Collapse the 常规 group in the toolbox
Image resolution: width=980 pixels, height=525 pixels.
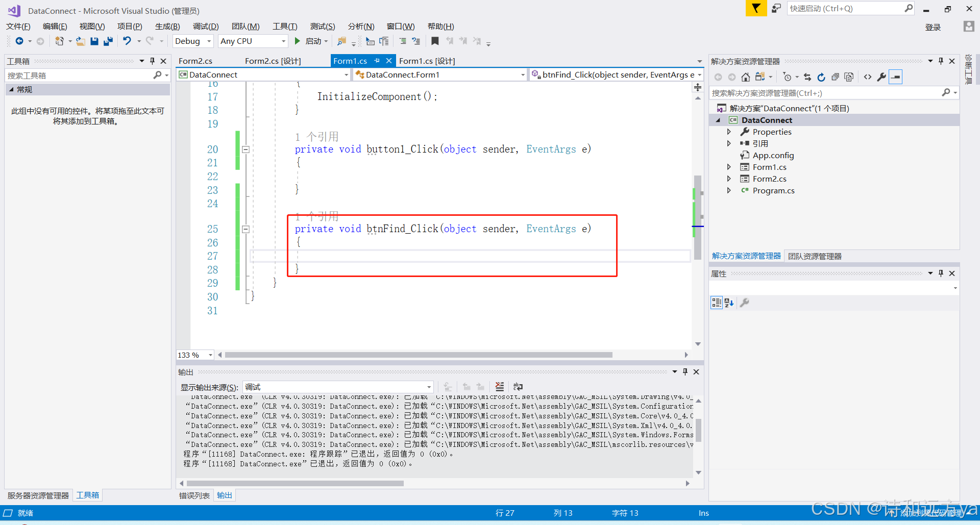[x=11, y=89]
